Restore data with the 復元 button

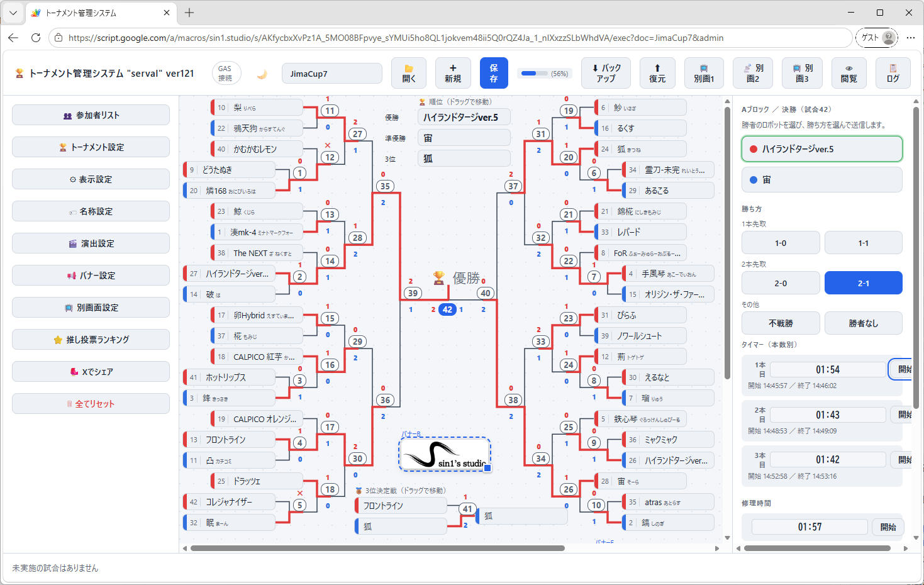pyautogui.click(x=657, y=73)
